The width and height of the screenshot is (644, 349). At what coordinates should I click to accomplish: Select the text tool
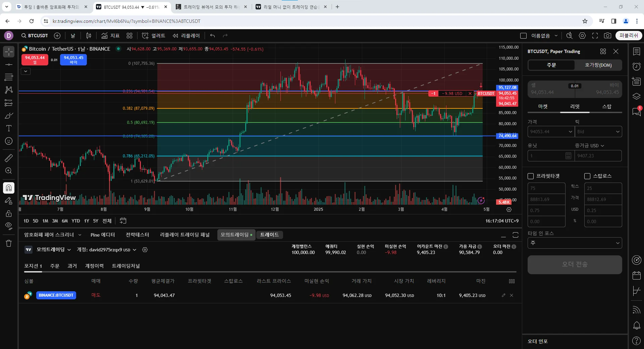tap(9, 128)
